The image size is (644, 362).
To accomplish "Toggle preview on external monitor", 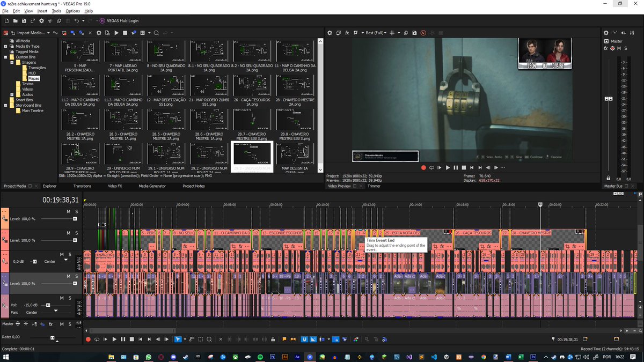I will [339, 33].
